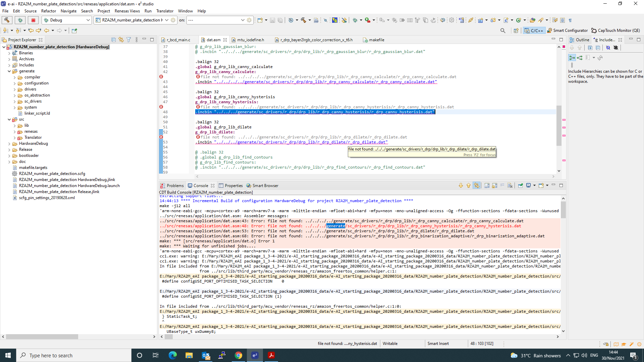Click the editor vertical scrollbar thumb
The image size is (644, 362).
click(559, 126)
